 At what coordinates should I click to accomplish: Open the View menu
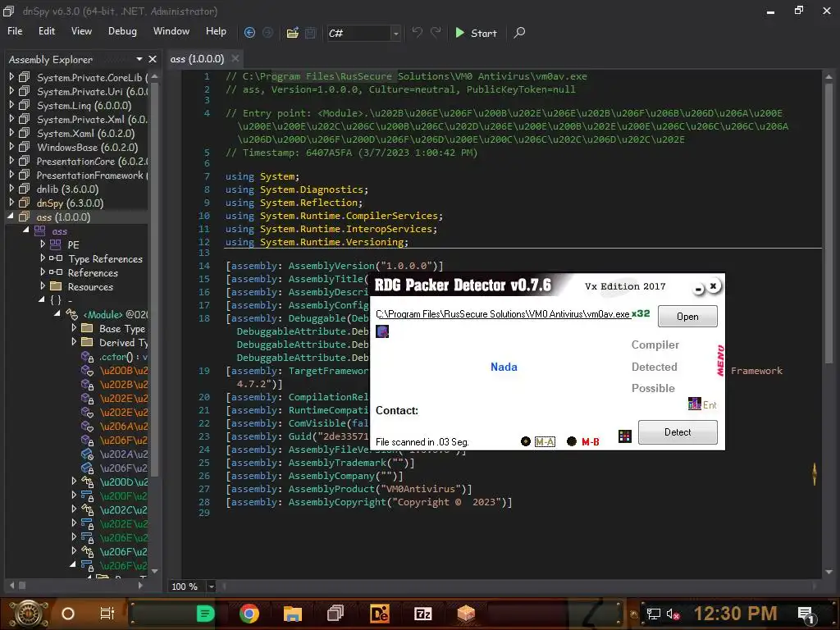[81, 31]
